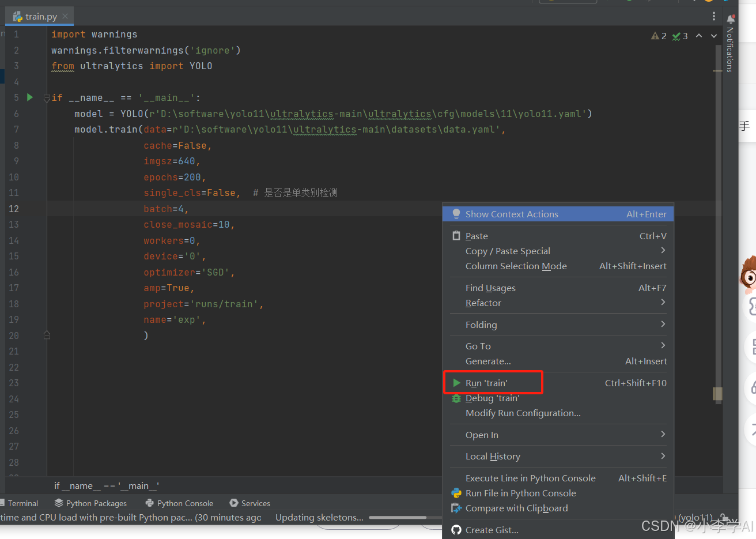
Task: Choose Create Gist... entry
Action: coord(558,530)
